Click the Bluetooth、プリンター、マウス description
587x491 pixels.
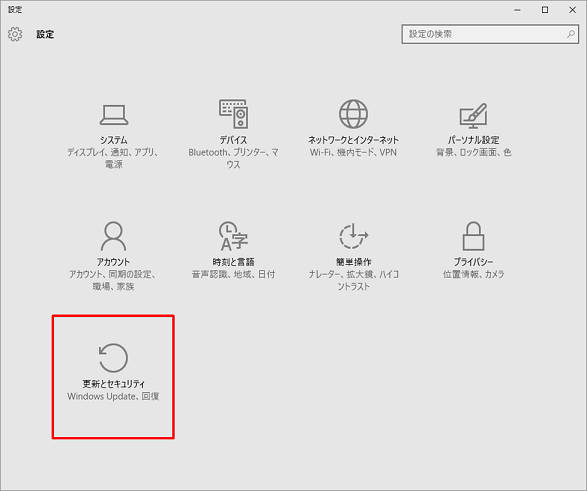(x=233, y=158)
